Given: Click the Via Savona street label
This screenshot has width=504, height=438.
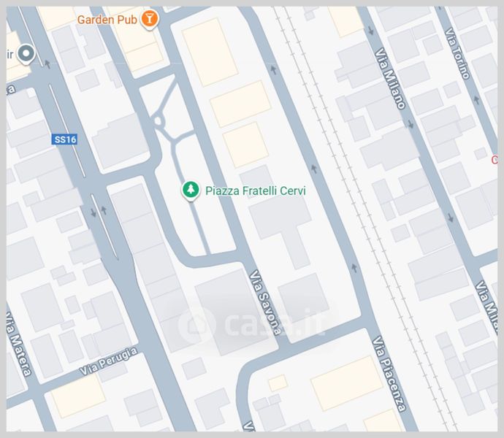Looking at the screenshot, I should coord(265,303).
